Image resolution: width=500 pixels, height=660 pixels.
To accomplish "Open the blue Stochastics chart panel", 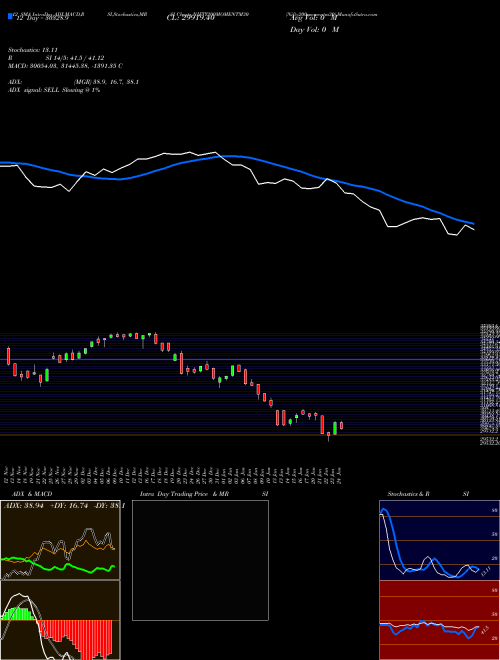I will 439,540.
